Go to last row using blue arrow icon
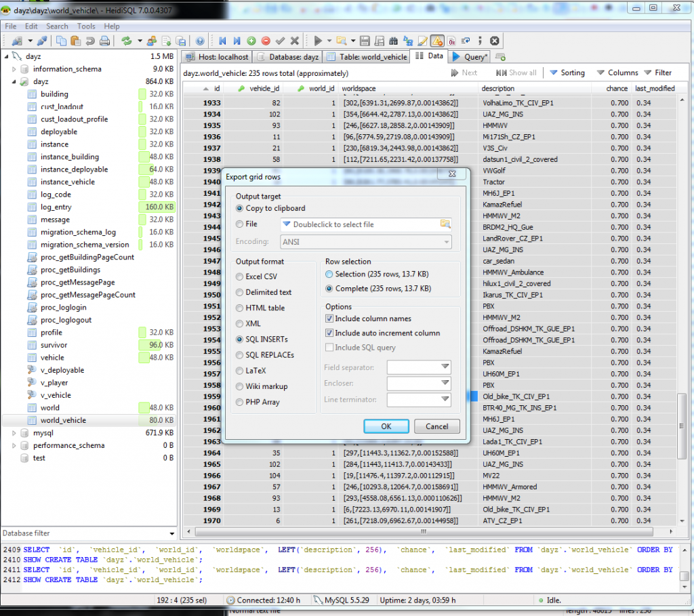Screen dimensions: 694x616 (x=237, y=41)
